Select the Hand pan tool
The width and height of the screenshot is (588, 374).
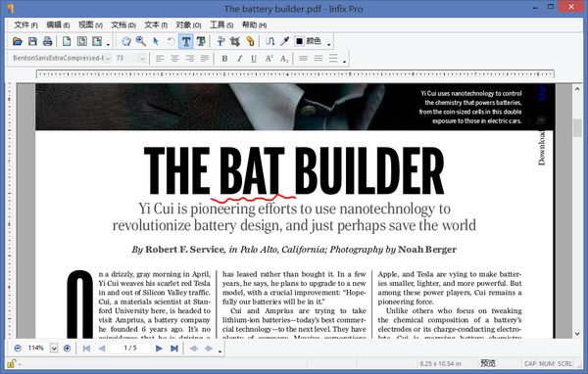126,41
